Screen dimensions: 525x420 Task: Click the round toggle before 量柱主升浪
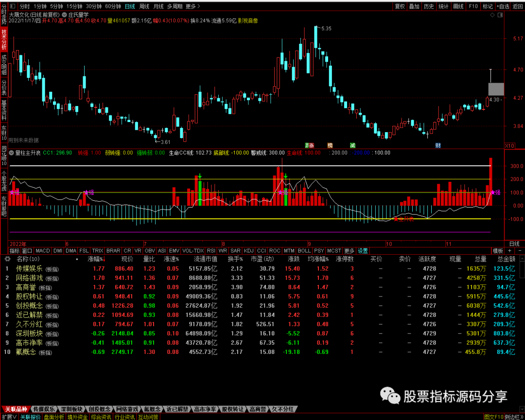click(x=12, y=153)
